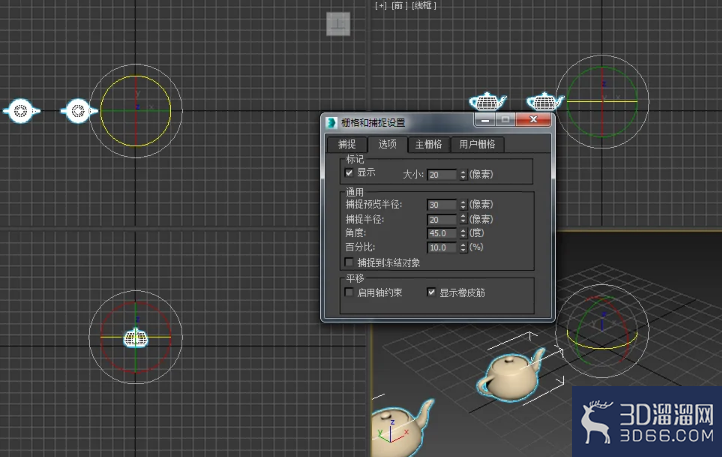Enable 捕捉到冻结对象 checkbox

349,263
